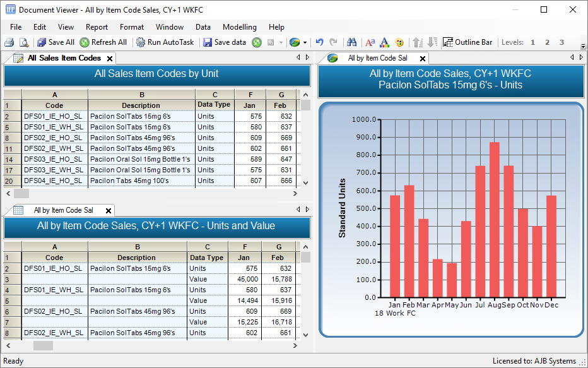
Task: Click the grey Redo arrow
Action: pyautogui.click(x=333, y=42)
